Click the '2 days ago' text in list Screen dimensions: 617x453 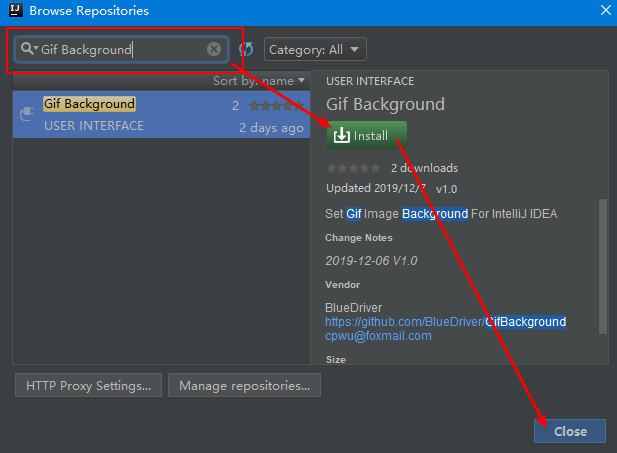point(272,128)
